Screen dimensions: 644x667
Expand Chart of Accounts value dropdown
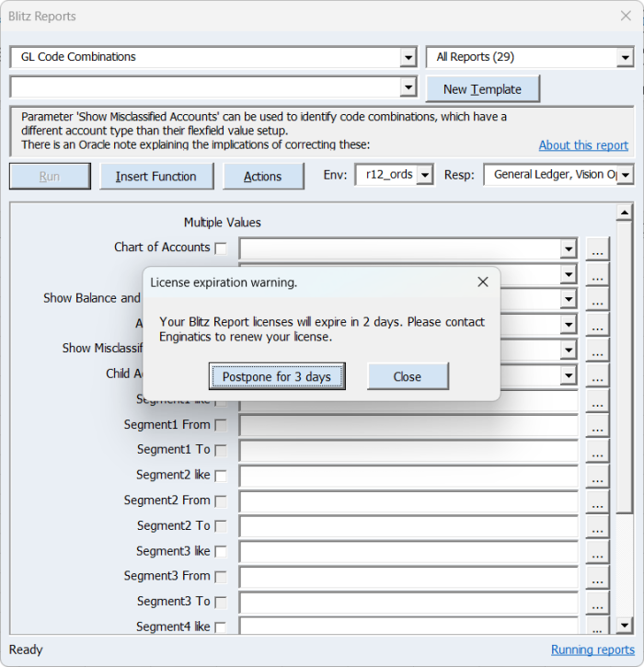tap(569, 248)
